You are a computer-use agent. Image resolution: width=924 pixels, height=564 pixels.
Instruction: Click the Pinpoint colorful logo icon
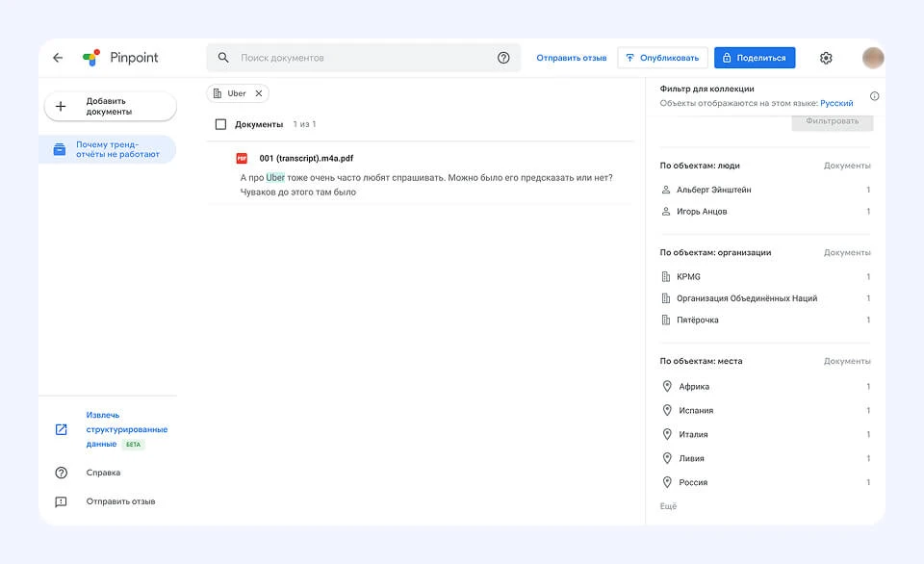click(x=91, y=58)
